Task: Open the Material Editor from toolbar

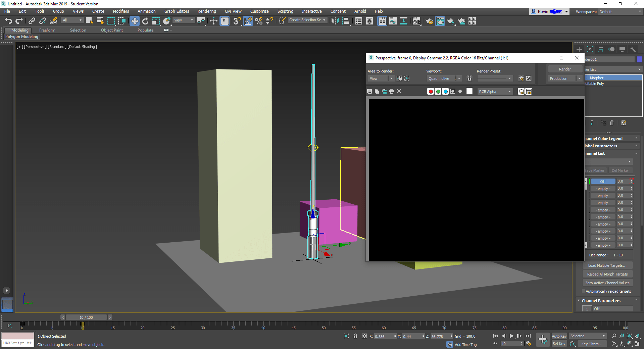Action: pyautogui.click(x=416, y=21)
